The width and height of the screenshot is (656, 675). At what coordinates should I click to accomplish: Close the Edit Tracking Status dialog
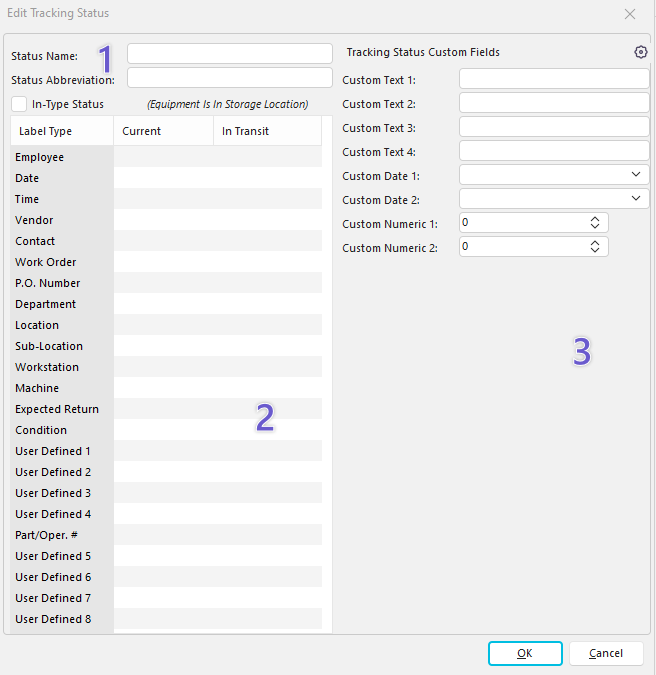click(629, 14)
